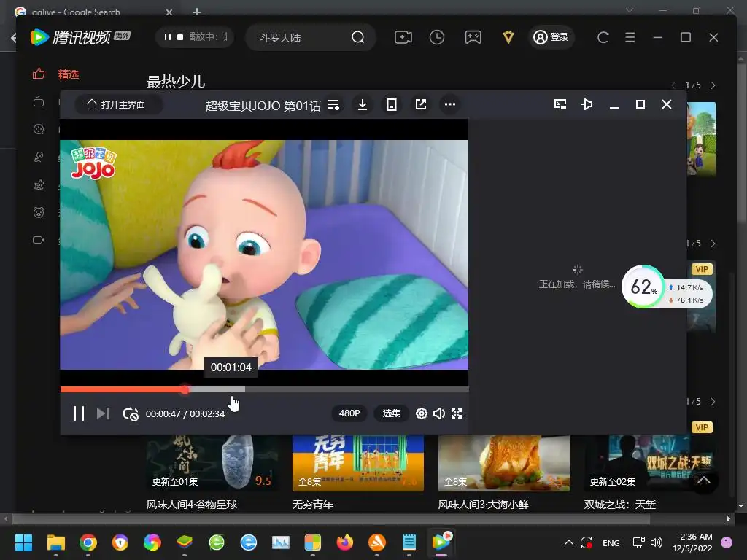Open new tab in Chrome window behind

[x=197, y=12]
